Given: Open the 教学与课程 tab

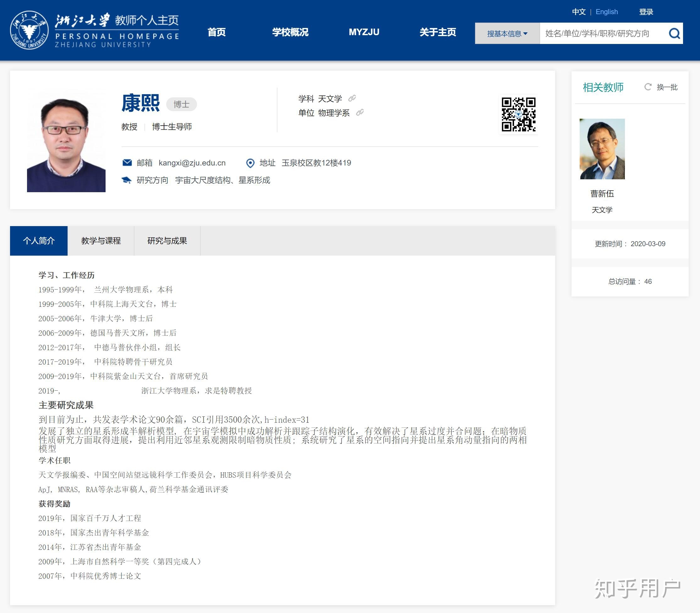Looking at the screenshot, I should pos(101,241).
